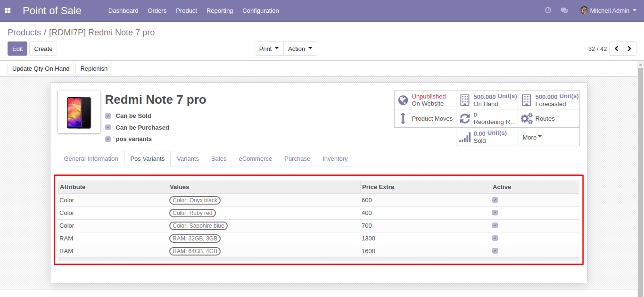644x297 pixels.
Task: Click Mitchell Admin avatar picture
Action: [x=584, y=10]
